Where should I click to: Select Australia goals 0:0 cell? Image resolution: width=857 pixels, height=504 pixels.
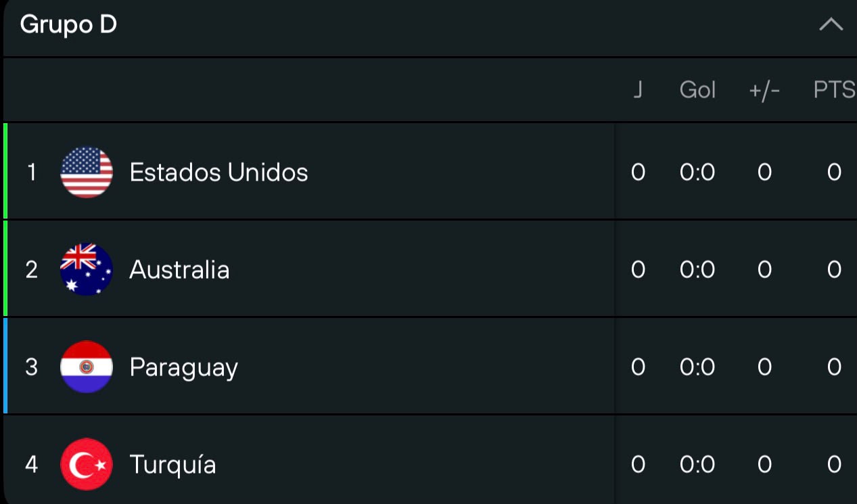tap(697, 270)
